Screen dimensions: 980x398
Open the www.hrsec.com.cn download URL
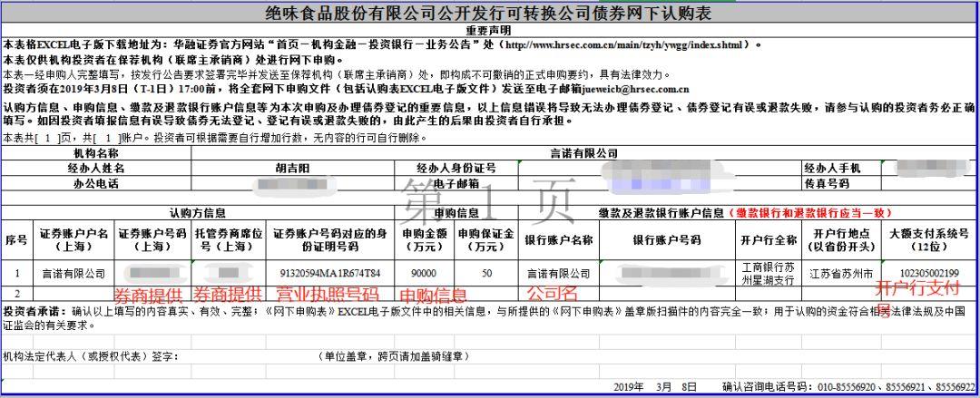[625, 45]
